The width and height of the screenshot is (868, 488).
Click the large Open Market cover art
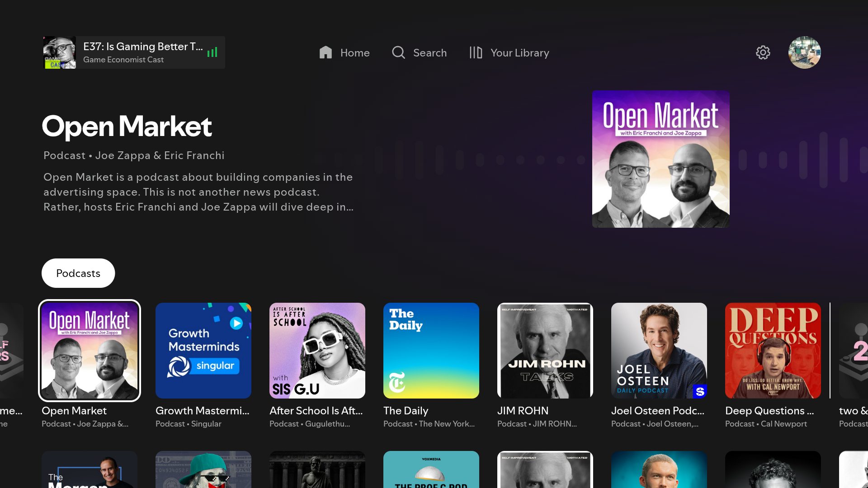[660, 159]
